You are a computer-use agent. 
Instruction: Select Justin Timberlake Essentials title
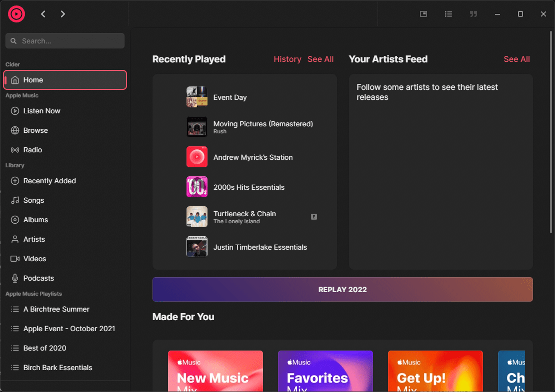tap(260, 247)
